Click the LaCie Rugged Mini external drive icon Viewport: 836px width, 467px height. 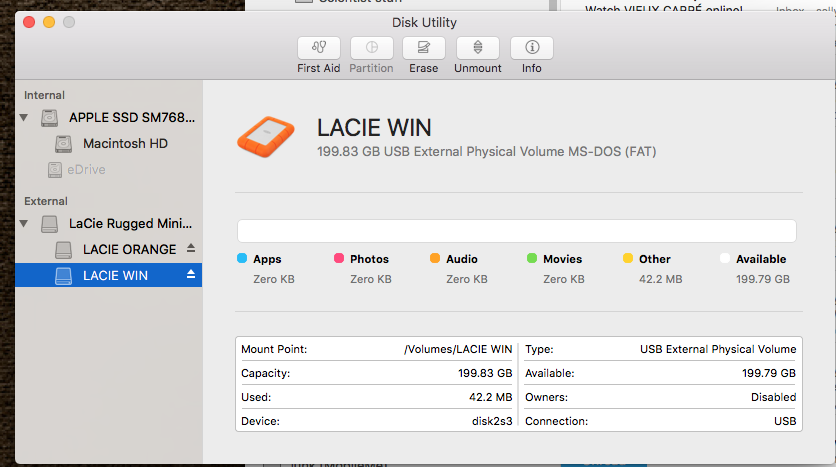coord(50,223)
